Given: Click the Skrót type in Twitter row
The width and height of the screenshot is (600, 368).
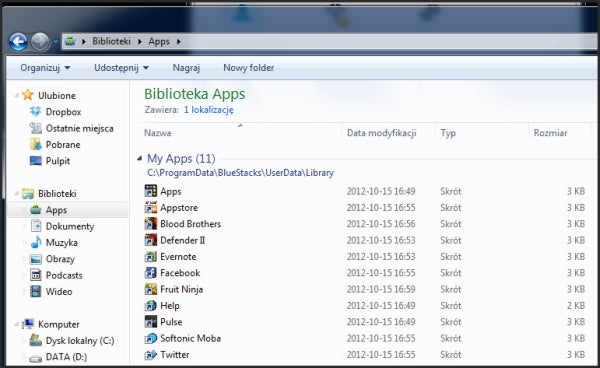Looking at the screenshot, I should click(451, 355).
